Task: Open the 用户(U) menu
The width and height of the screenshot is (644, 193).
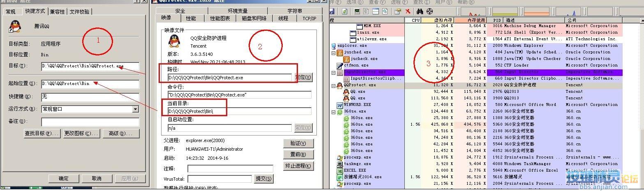Action: click(443, 2)
